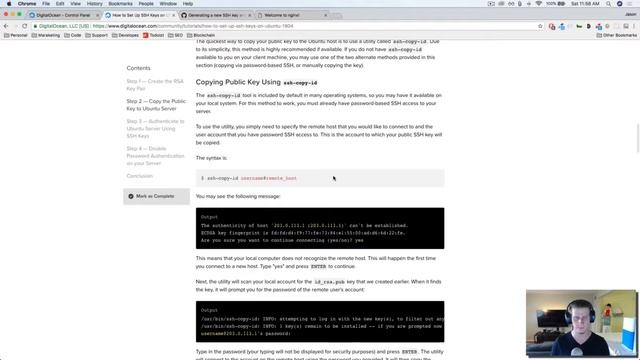Bookmark this page with the star icon
This screenshot has height=360, width=640.
(x=540, y=26)
